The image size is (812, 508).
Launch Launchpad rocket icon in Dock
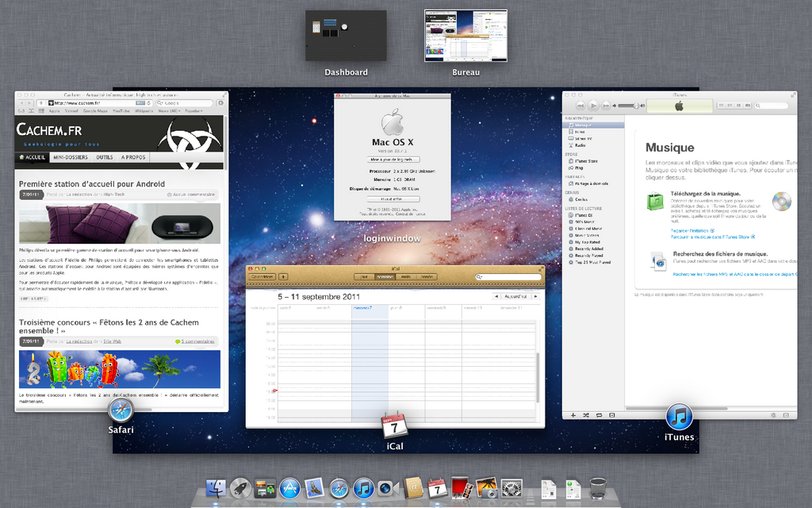pos(240,488)
